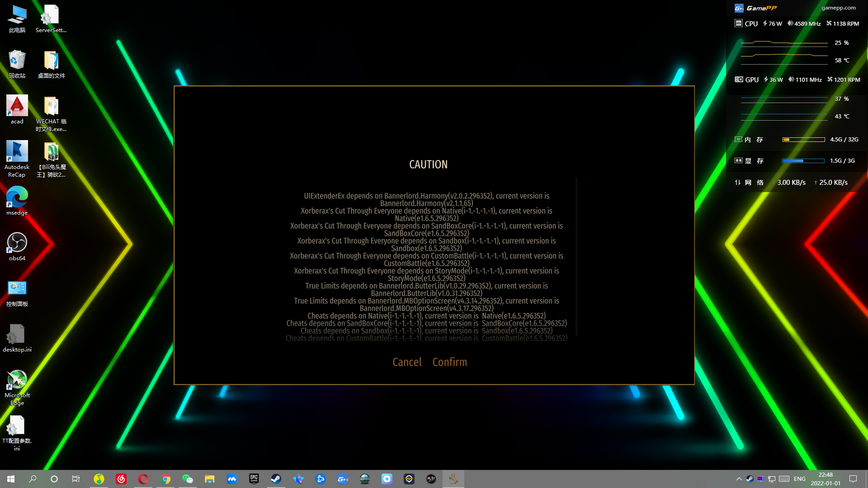
Task: Launch Autodesk ReCap shortcut
Action: [x=17, y=159]
